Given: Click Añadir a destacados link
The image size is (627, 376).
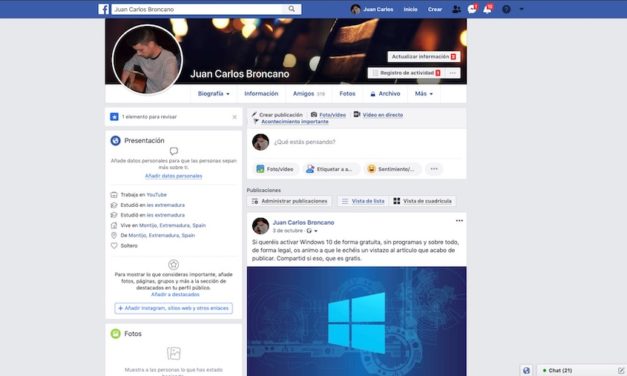Looking at the screenshot, I should click(175, 294).
